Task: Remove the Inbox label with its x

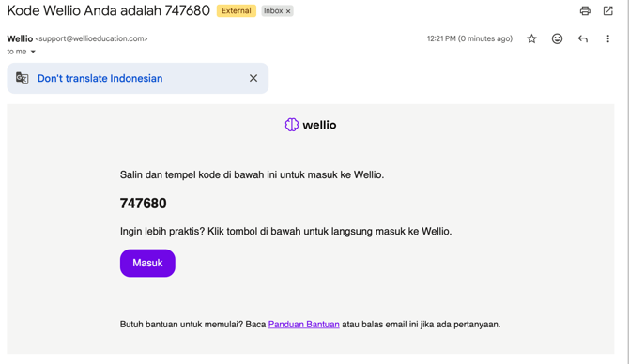Action: tap(288, 11)
